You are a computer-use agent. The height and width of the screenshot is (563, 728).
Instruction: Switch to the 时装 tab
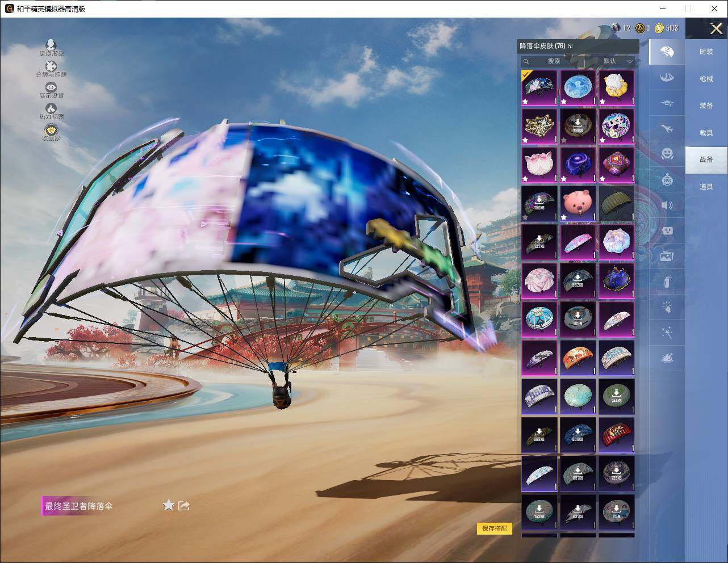(x=706, y=52)
